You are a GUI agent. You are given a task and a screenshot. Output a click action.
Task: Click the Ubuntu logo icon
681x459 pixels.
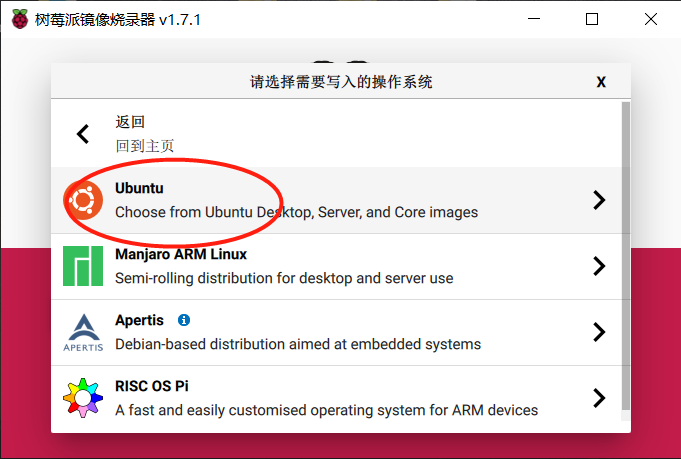83,200
